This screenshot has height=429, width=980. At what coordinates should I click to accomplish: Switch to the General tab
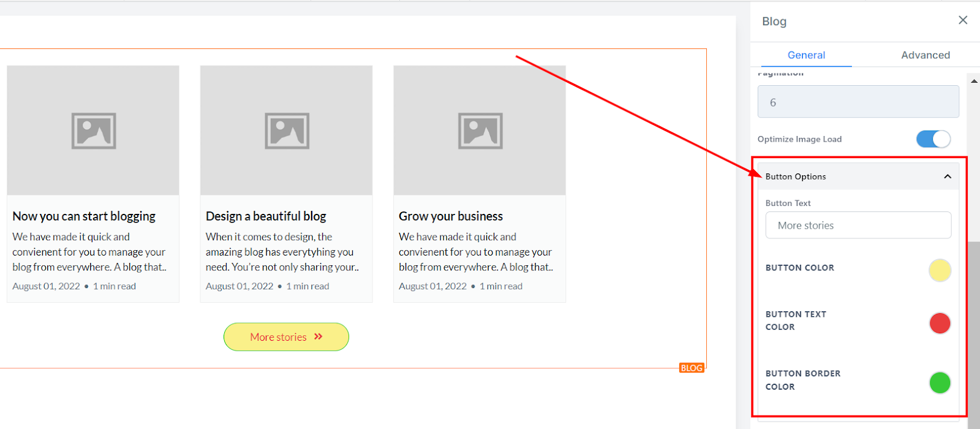coord(806,55)
